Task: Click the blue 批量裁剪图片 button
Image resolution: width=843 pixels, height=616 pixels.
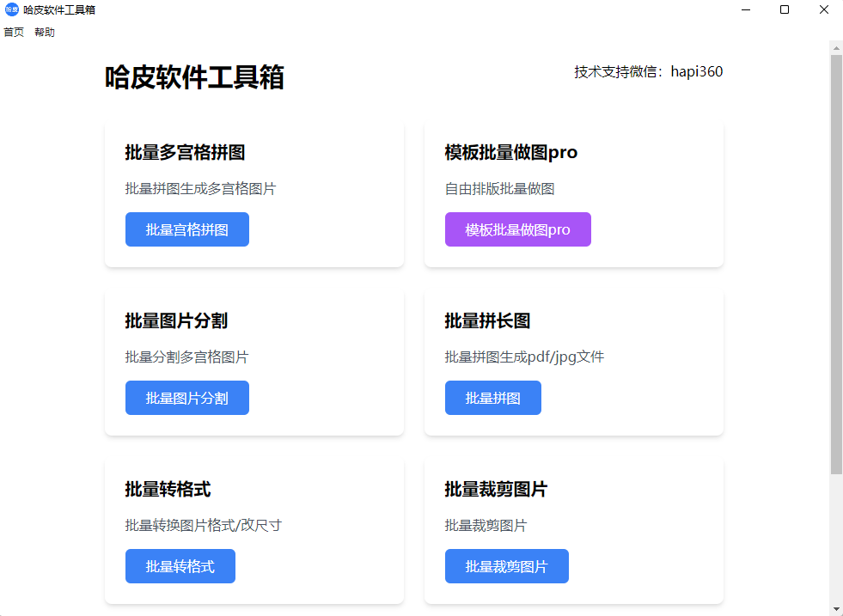Action: (x=506, y=566)
